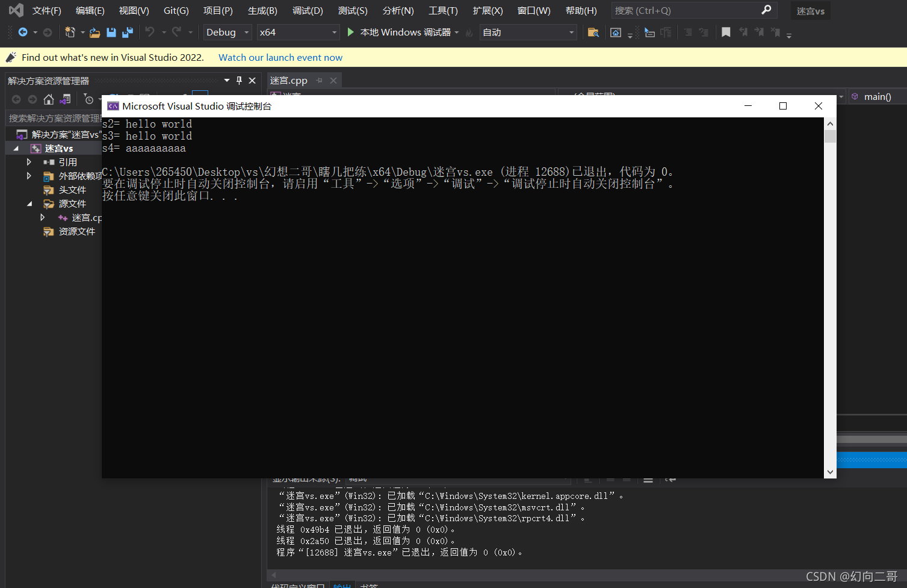Expand the 迷宫.cpp file node
Screen dimensions: 907x588
(x=42, y=217)
